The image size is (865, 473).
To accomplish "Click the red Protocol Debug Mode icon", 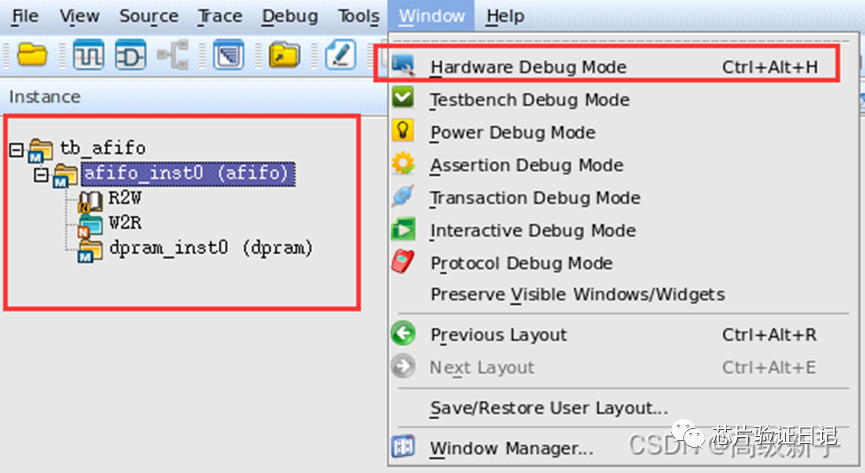I will pos(403,262).
